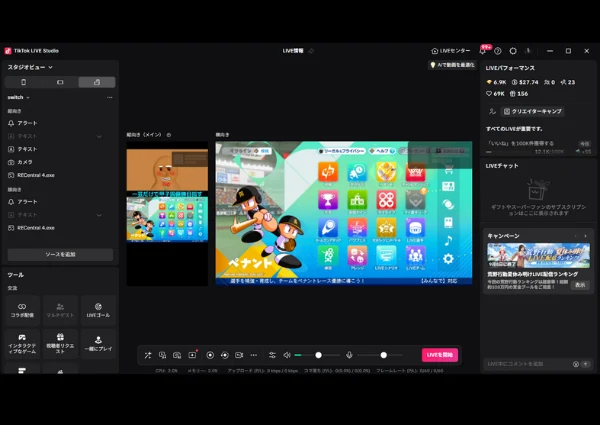Switch to the landscape layout tab
This screenshot has height=425, width=600.
point(60,82)
